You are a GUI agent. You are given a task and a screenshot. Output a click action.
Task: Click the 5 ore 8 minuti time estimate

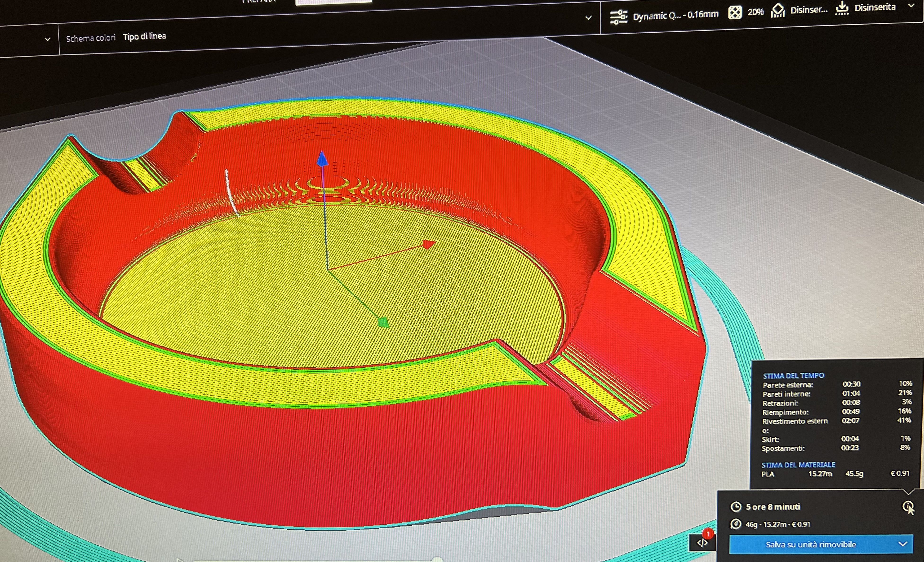[773, 507]
